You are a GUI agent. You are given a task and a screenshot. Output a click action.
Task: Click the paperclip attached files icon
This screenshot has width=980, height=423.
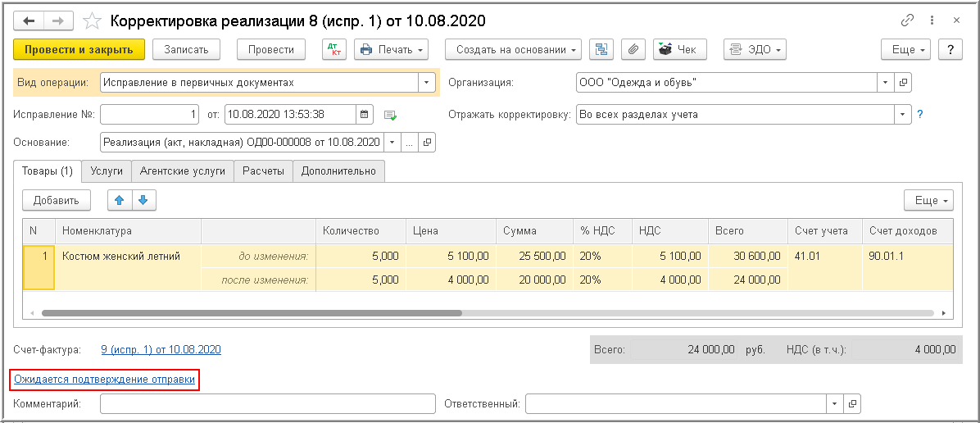click(x=632, y=49)
